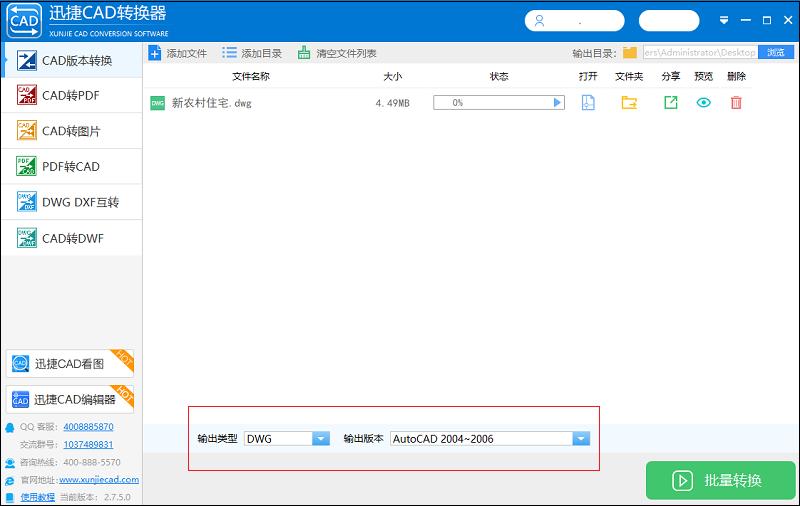Click the 迅捷CAD转换器 logo icon
This screenshot has height=506, width=800.
click(24, 20)
